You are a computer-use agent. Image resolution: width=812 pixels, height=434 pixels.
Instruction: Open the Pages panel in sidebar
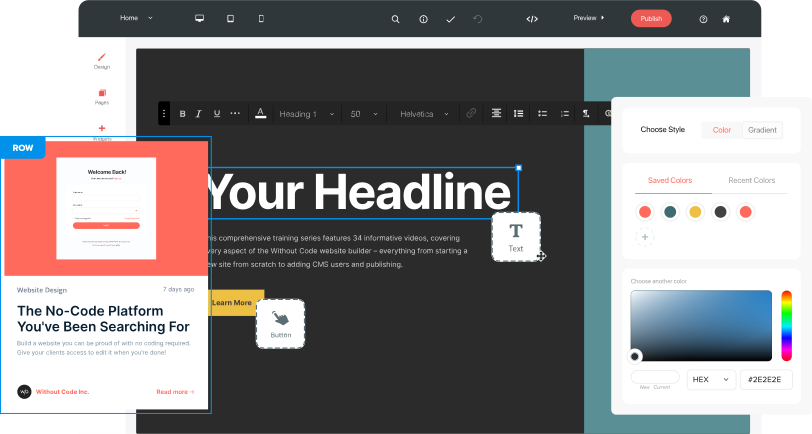[102, 97]
